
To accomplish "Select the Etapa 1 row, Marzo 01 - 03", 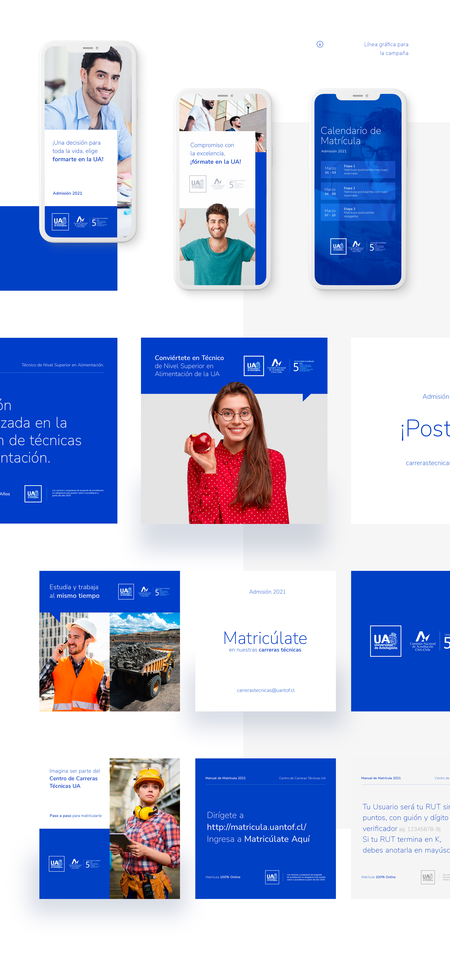I will (358, 170).
